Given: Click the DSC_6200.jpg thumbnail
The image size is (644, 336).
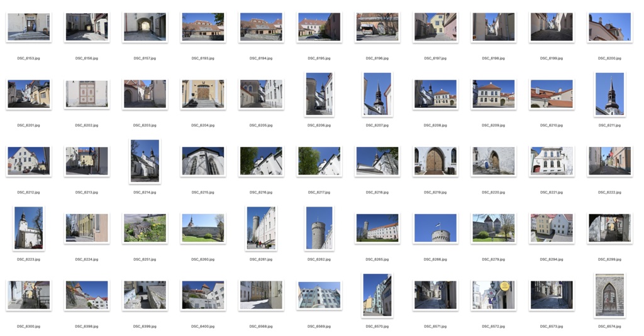Looking at the screenshot, I should (x=609, y=27).
